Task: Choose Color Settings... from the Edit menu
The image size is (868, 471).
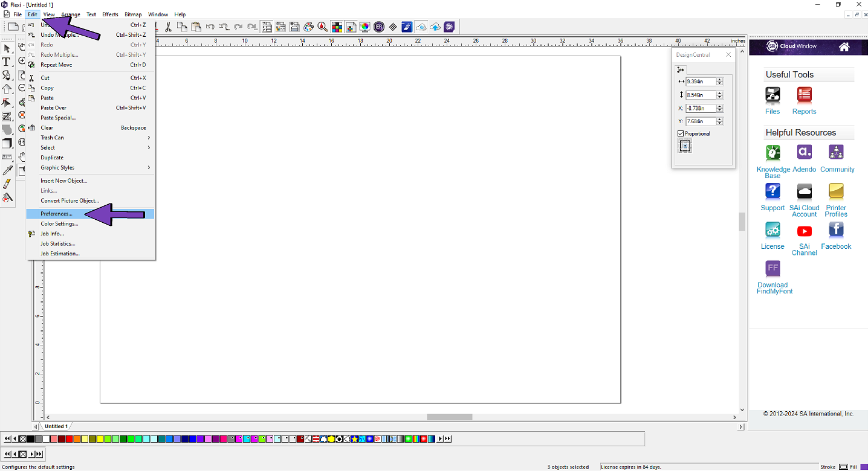Action: (91, 224)
